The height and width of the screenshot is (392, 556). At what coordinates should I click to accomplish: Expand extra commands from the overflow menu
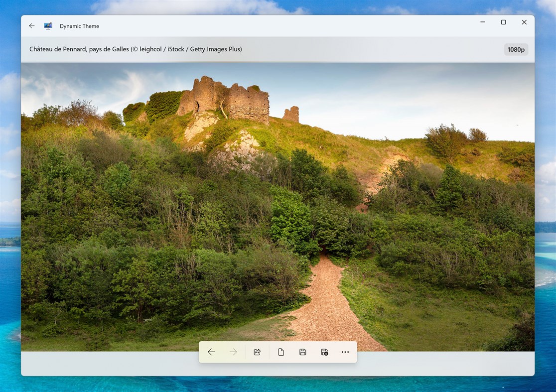(345, 352)
